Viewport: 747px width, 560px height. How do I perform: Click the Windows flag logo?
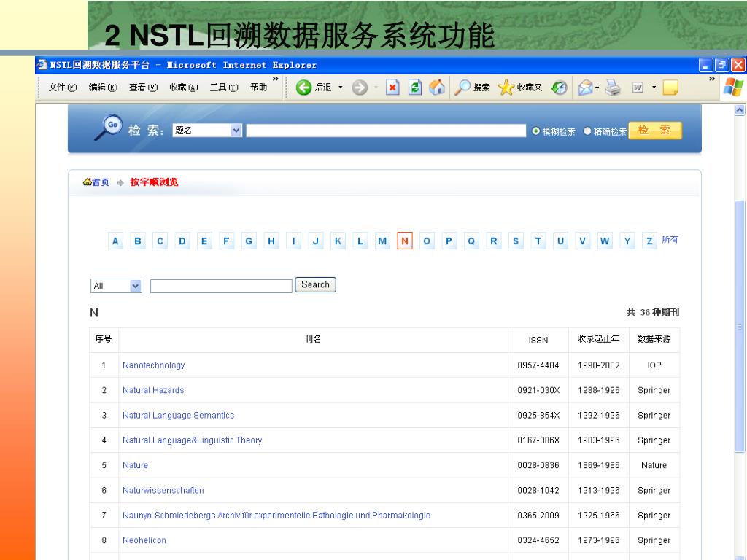click(732, 87)
